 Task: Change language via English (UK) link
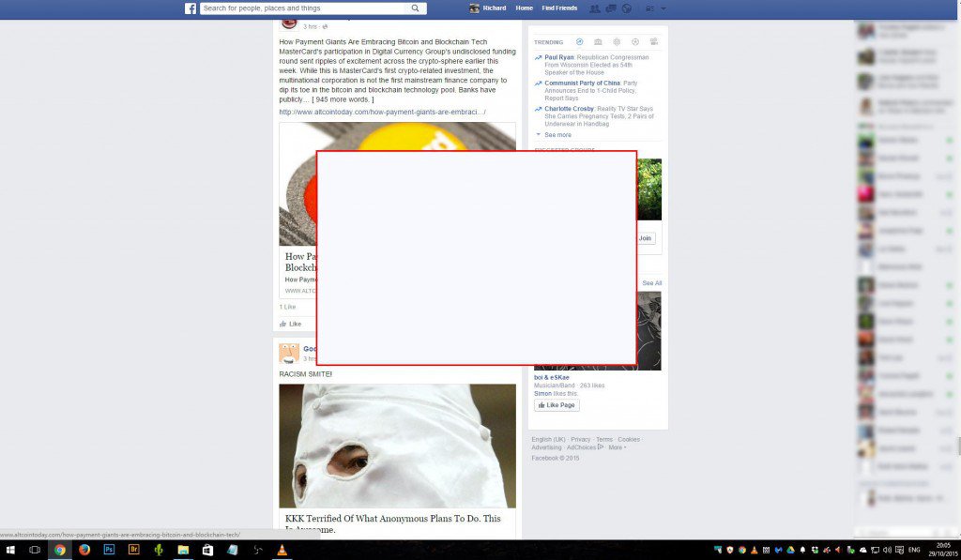point(548,439)
